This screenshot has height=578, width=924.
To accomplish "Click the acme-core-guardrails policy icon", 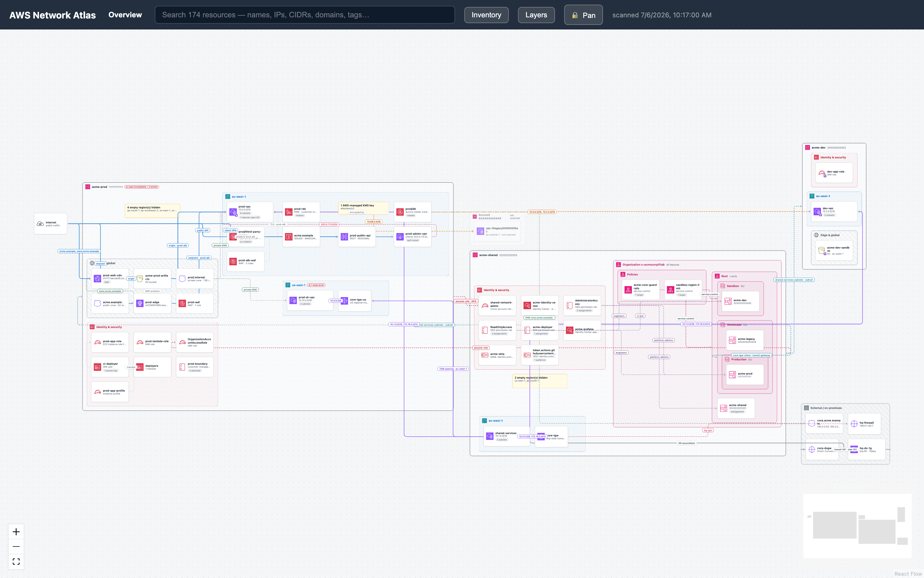I will pos(628,289).
